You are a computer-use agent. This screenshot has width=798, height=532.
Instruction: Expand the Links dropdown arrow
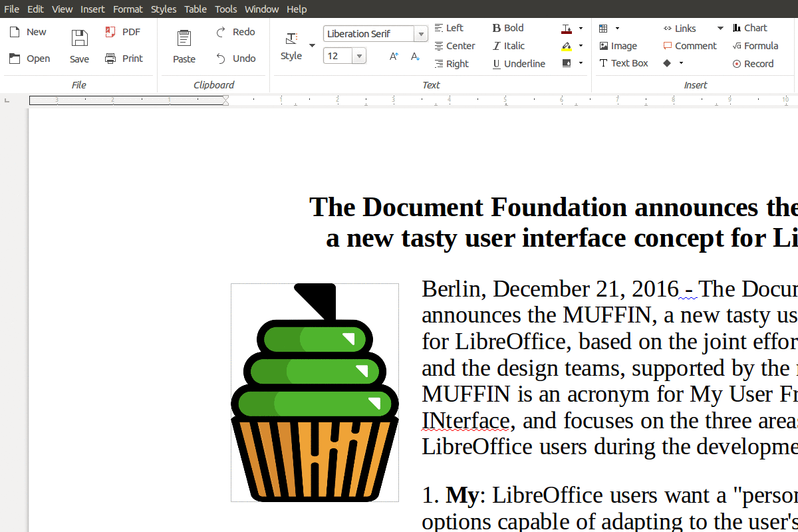tap(720, 29)
